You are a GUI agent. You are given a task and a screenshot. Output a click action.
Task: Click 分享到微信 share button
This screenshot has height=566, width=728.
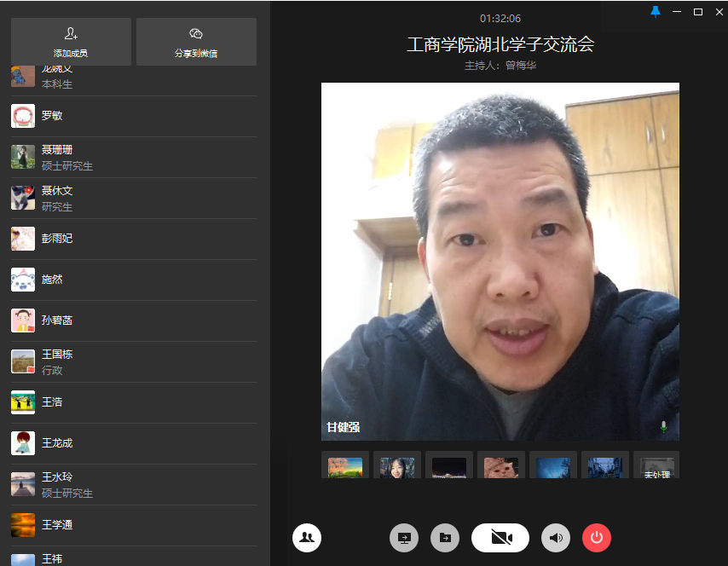(196, 42)
